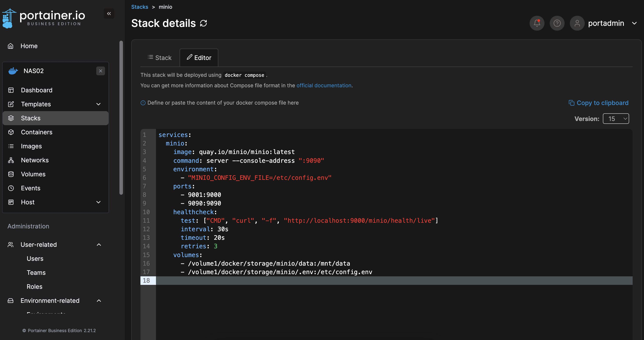Image resolution: width=644 pixels, height=340 pixels.
Task: Collapse the Environment-related section
Action: pos(99,301)
